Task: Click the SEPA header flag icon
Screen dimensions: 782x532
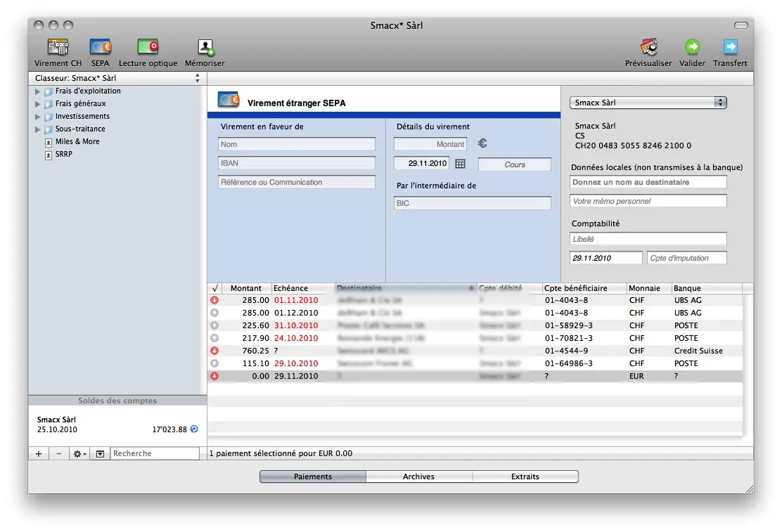Action: tap(229, 100)
